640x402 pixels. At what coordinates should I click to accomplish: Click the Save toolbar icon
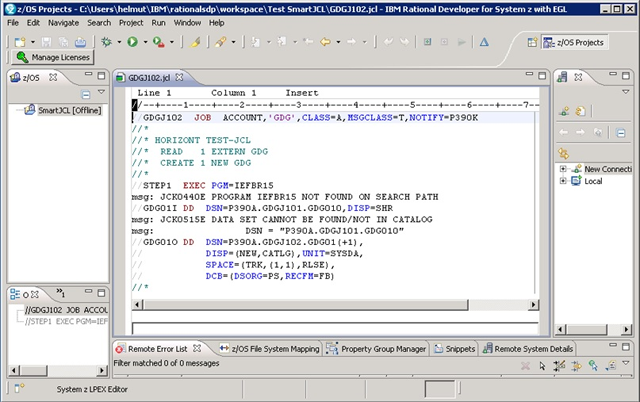47,42
